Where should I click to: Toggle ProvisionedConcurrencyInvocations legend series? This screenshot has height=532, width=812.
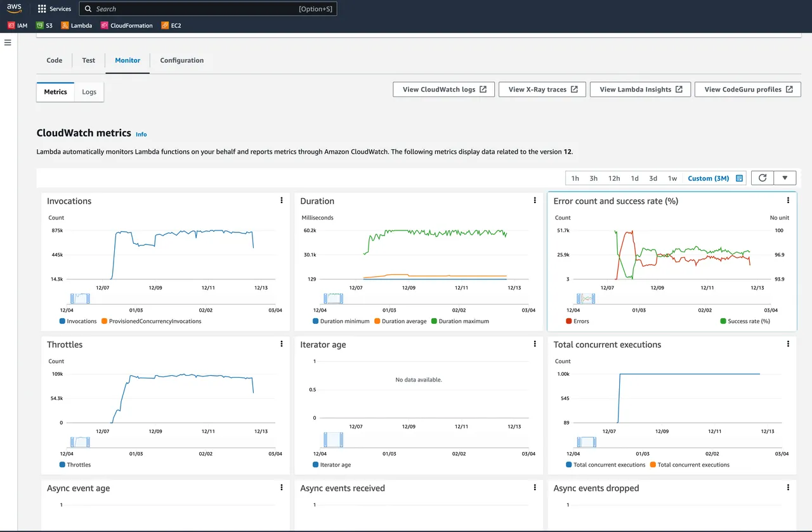tap(151, 321)
